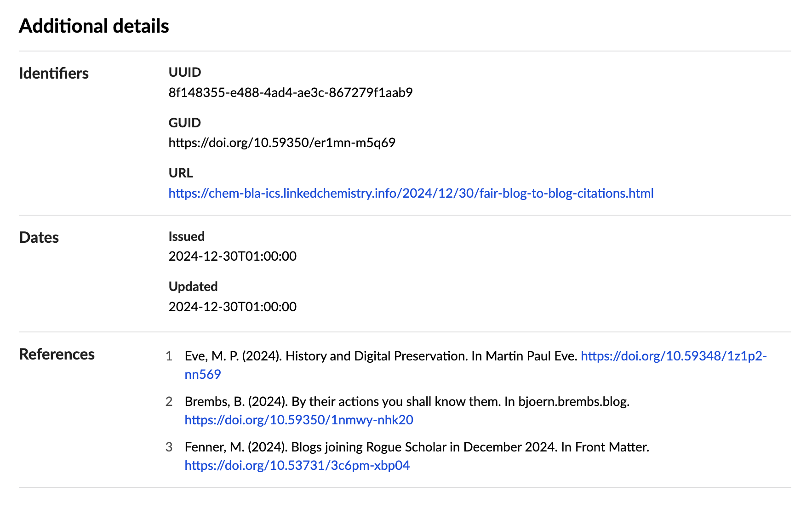Click the Fenner, M. reference citation text
Viewport: 812px width, 514px height.
[x=417, y=447]
